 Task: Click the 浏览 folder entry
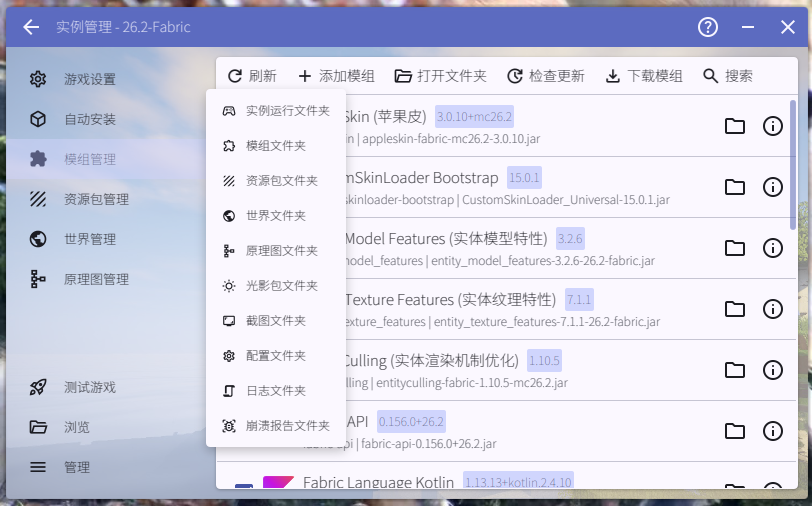[106, 427]
